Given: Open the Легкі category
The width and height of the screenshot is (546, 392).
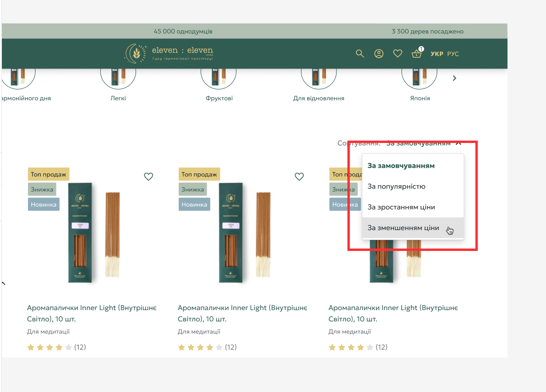Looking at the screenshot, I should pos(118,98).
